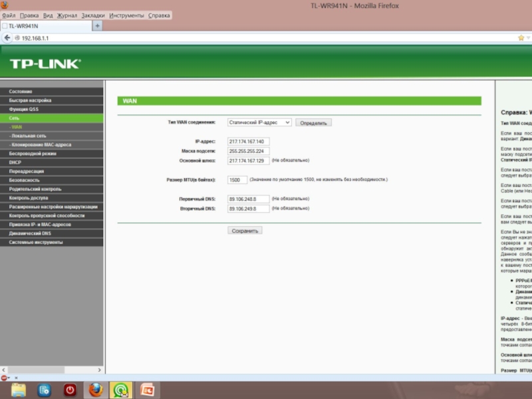The height and width of the screenshot is (399, 532).
Task: Click the green screen-capture taskbar icon
Action: click(x=121, y=390)
